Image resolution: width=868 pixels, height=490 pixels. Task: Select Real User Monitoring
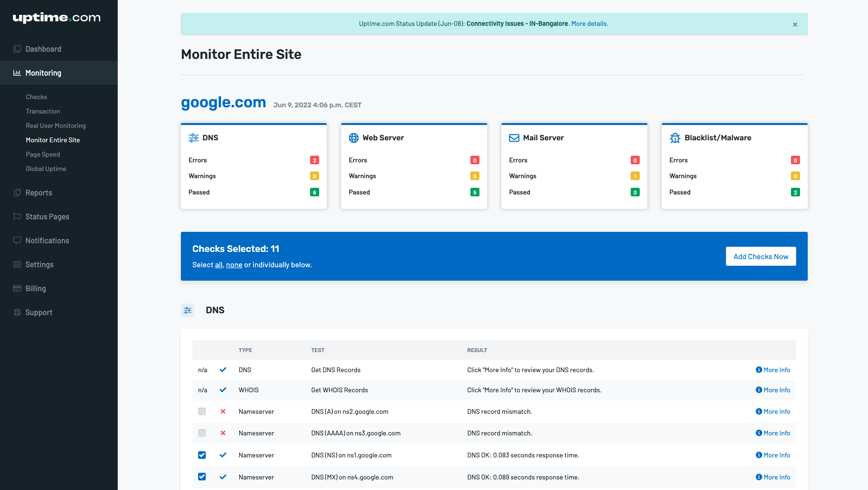click(56, 125)
